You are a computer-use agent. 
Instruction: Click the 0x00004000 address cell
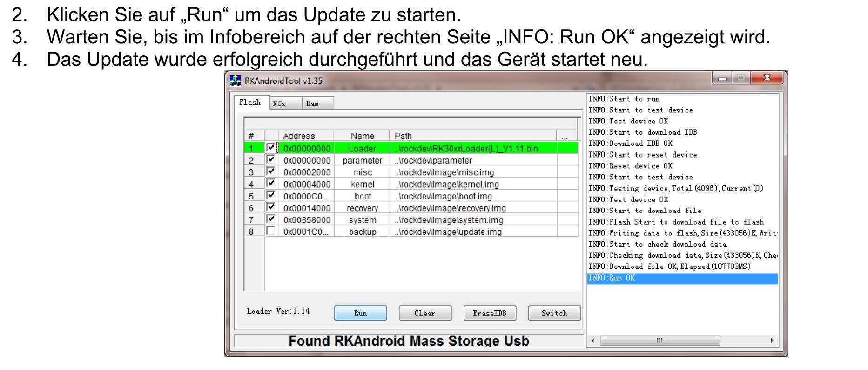point(307,184)
